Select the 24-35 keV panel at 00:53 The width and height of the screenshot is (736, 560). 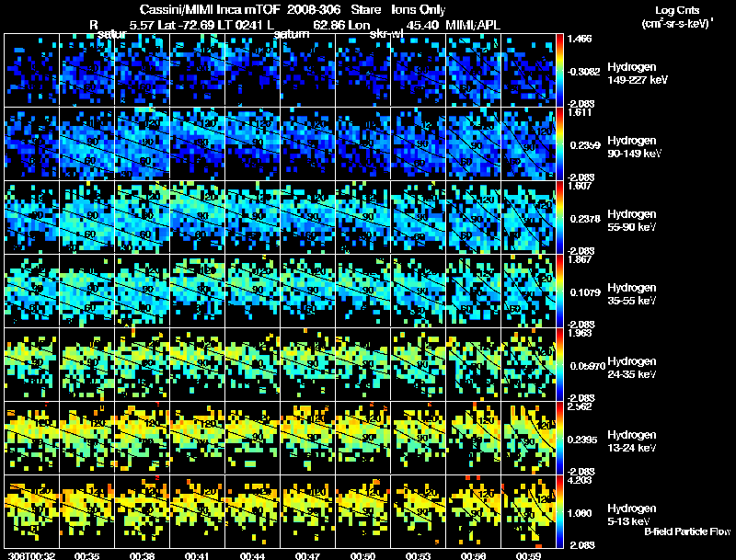[419, 365]
